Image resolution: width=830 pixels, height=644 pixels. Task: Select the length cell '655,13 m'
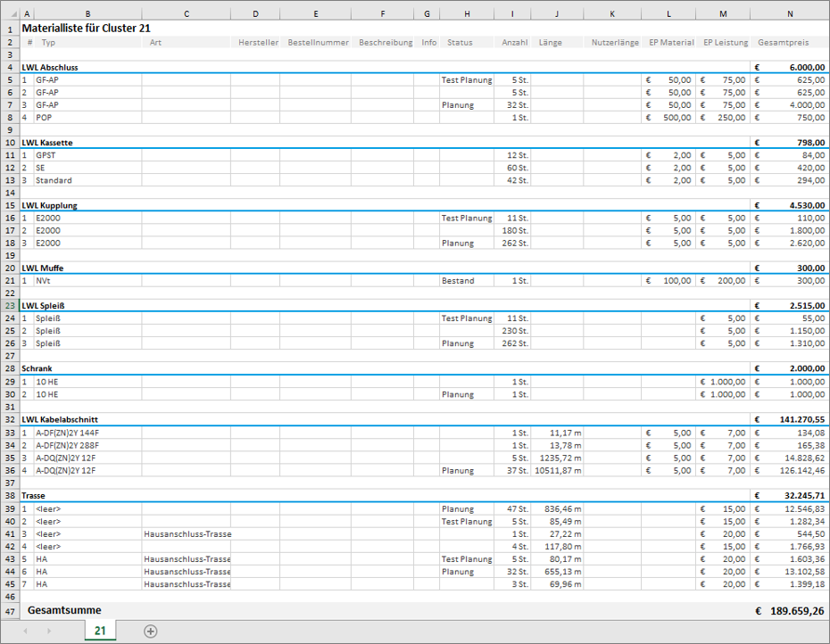tap(557, 572)
